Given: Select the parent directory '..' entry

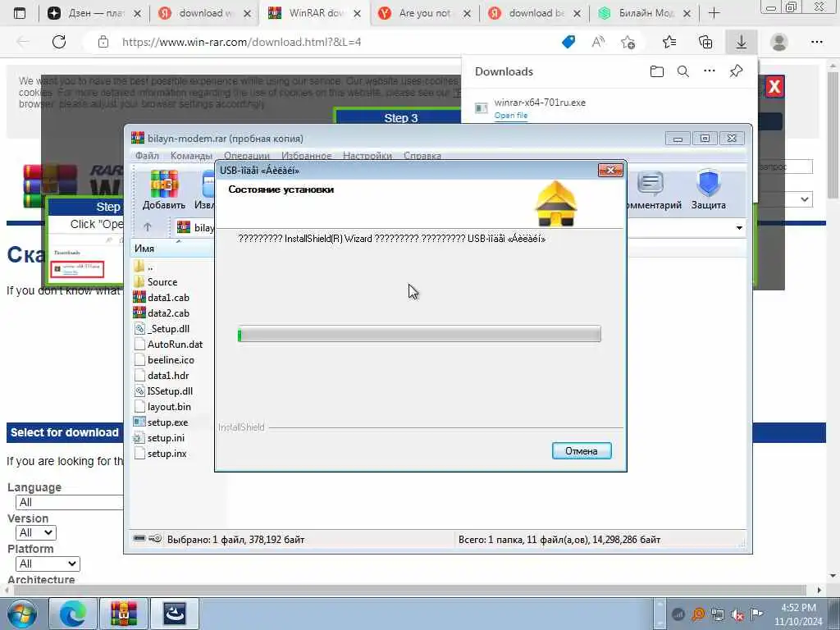Looking at the screenshot, I should click(x=150, y=267).
